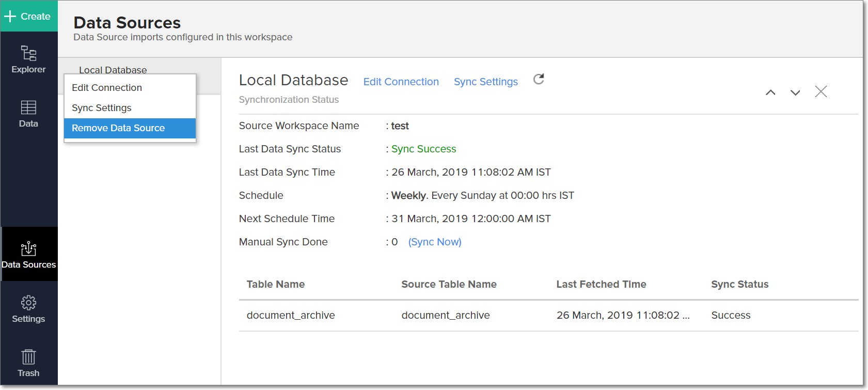Click the Edit Connection link in header

[x=401, y=82]
